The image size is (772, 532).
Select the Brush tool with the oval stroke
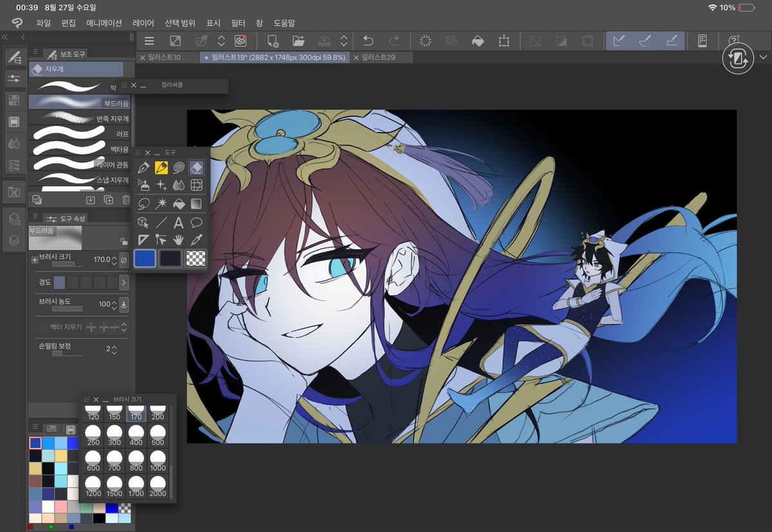(179, 168)
